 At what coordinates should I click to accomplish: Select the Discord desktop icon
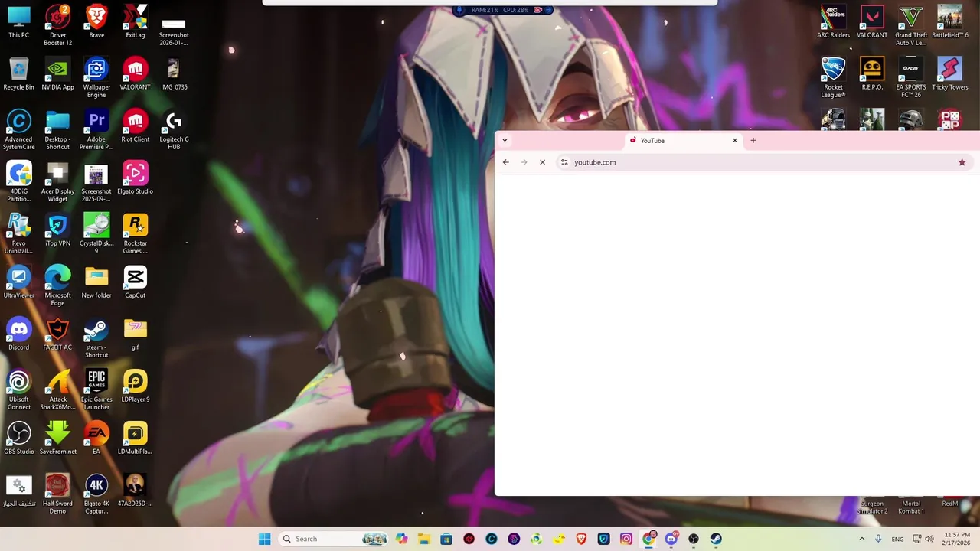(18, 334)
